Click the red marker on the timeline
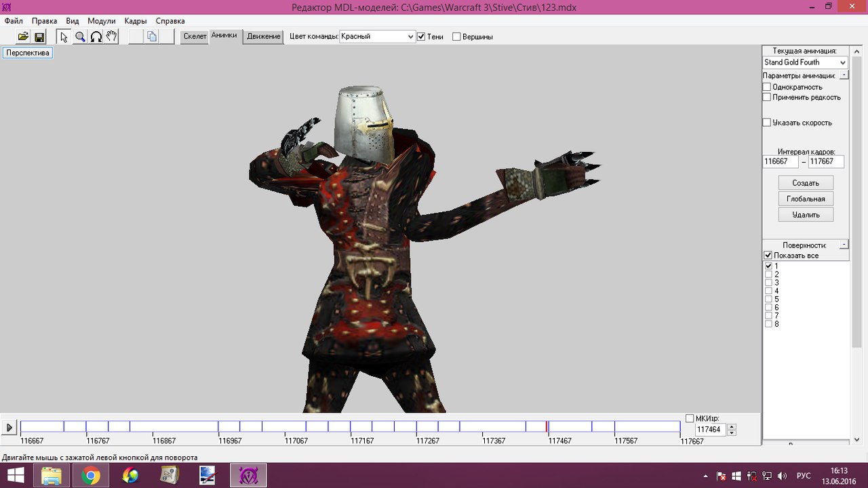Screen dimensions: 868x488 (547, 426)
